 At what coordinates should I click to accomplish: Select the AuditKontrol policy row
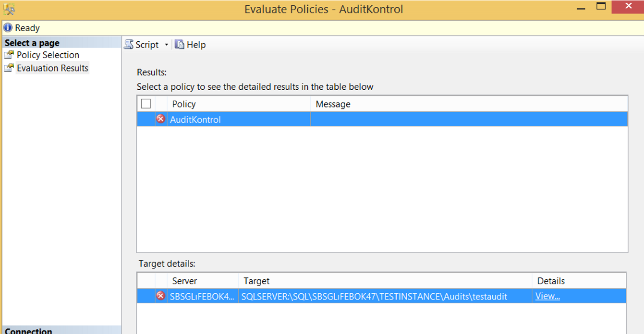point(382,119)
